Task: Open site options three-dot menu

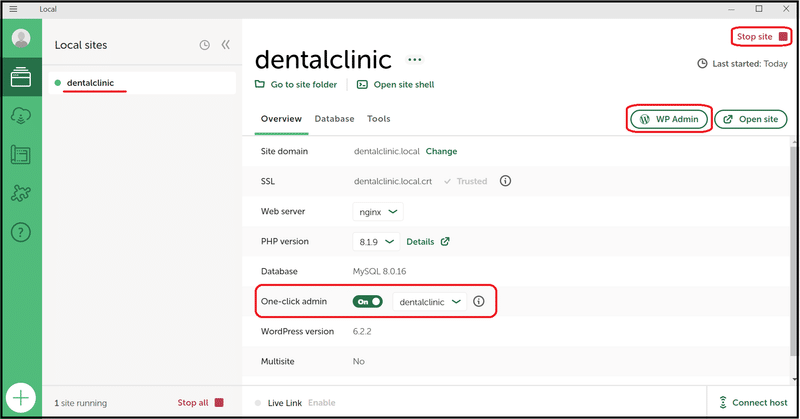Action: 415,60
